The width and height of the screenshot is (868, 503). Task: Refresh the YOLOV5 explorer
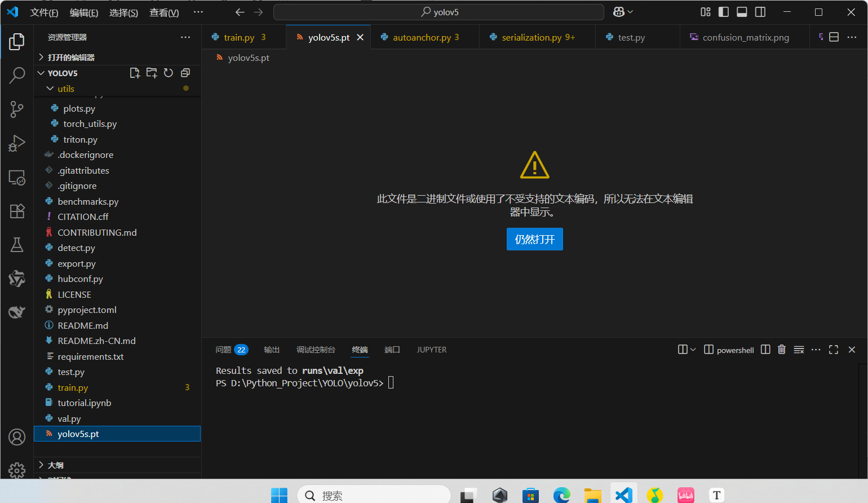(x=169, y=73)
